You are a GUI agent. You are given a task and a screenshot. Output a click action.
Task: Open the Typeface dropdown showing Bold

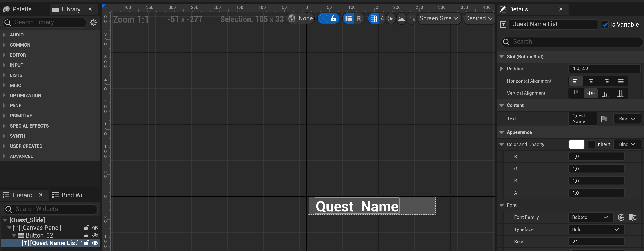[596, 229]
